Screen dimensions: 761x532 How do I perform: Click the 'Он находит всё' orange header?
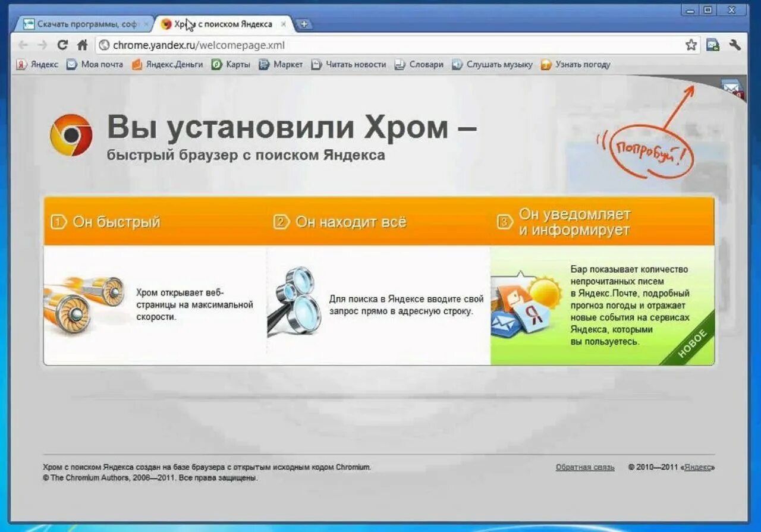click(x=379, y=222)
